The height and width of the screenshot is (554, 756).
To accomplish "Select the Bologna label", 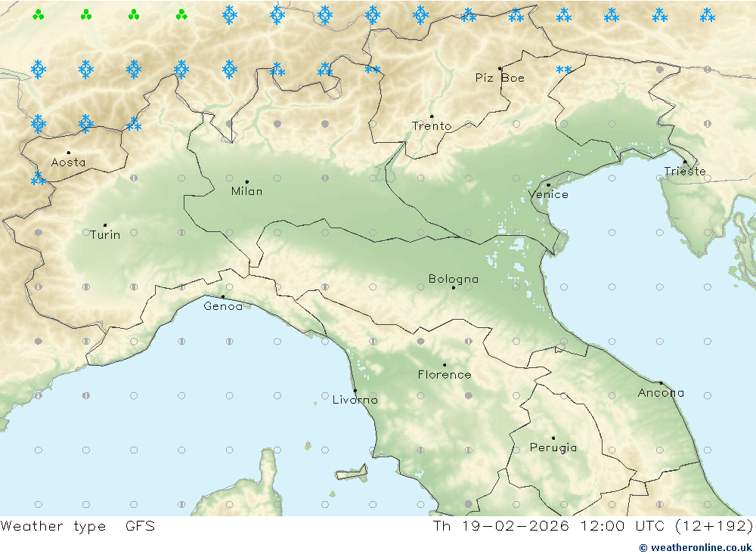I will (x=453, y=279).
